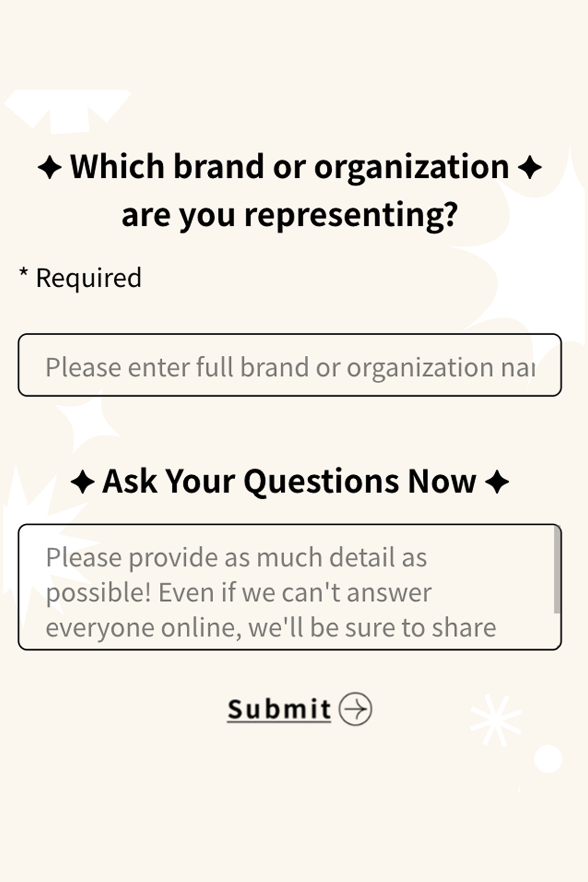Viewport: 588px width, 882px height.
Task: Click the white asterisk decoration near Submit
Action: (495, 720)
